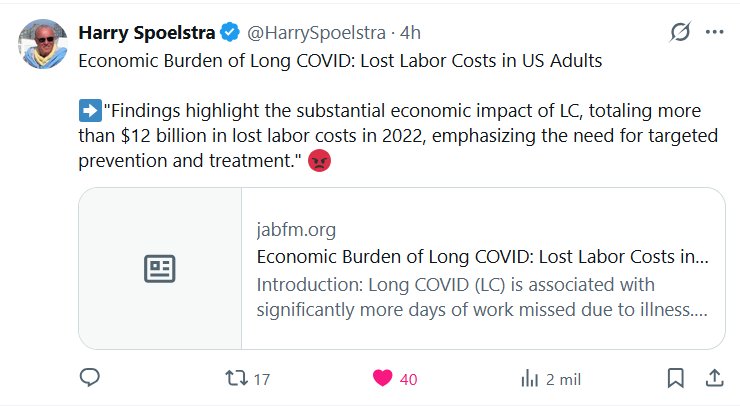Click the blue verified badge
This screenshot has width=740, height=406.
click(230, 32)
